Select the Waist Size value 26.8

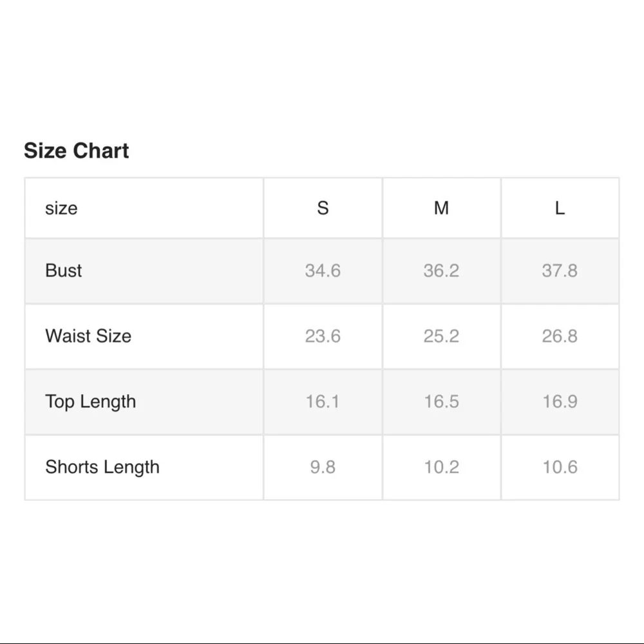pyautogui.click(x=560, y=336)
